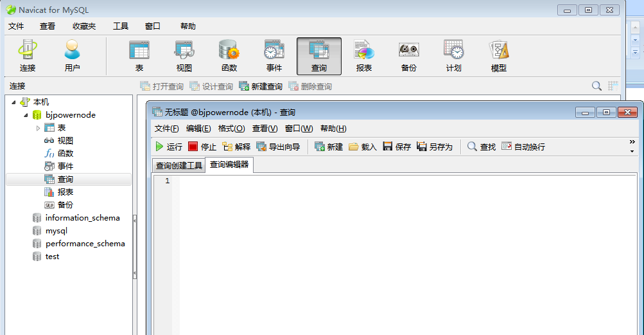Expand the 表 (Tables) tree node
This screenshot has height=335, width=644.
[38, 128]
